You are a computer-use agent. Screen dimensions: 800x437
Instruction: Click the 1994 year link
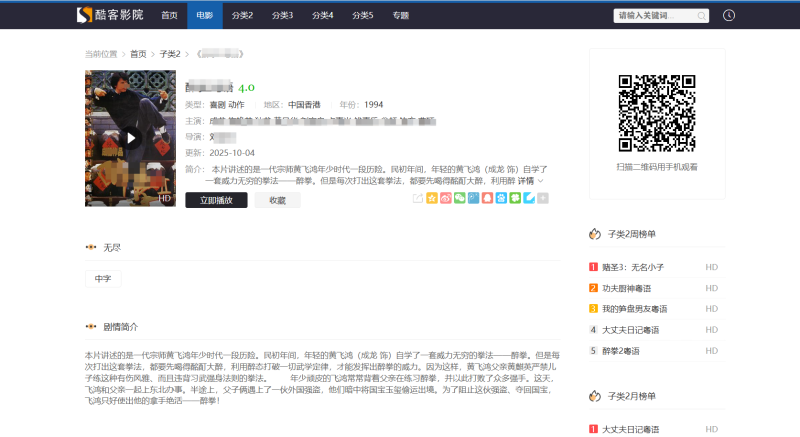click(373, 105)
